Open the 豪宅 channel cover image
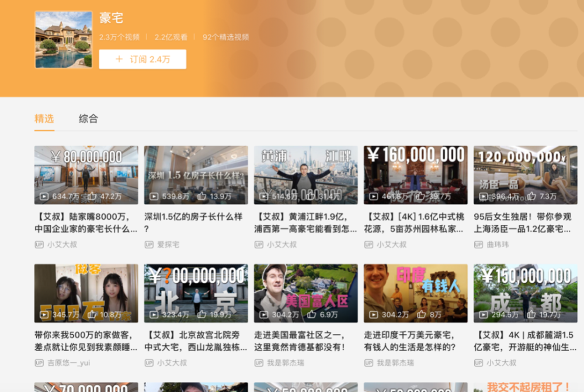The image size is (584, 392). pos(64,40)
